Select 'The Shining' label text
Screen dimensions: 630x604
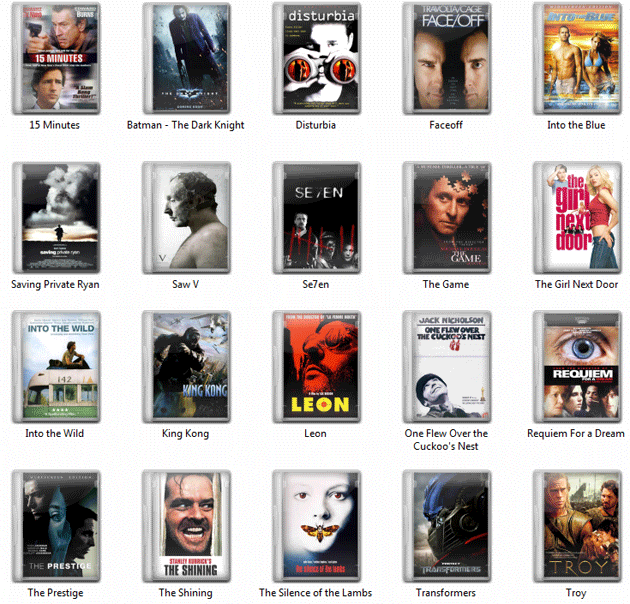(185, 593)
